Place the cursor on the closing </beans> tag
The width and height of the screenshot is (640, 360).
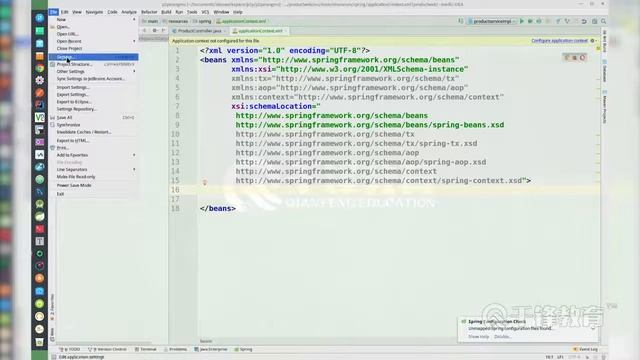pyautogui.click(x=218, y=209)
